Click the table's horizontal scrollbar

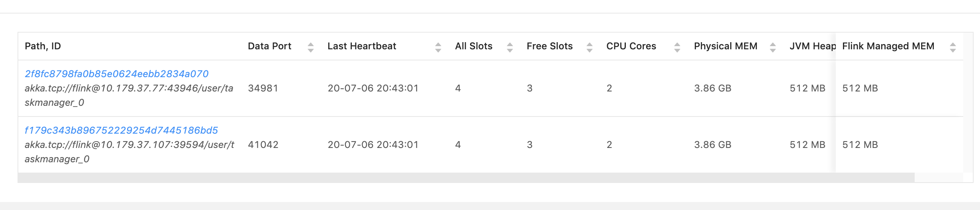click(466, 178)
